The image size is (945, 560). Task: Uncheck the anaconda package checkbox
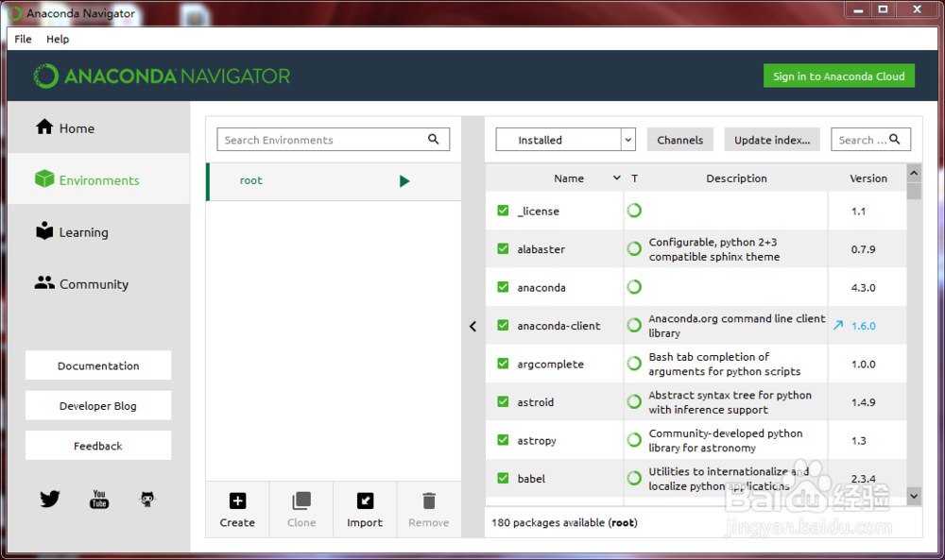click(x=503, y=287)
